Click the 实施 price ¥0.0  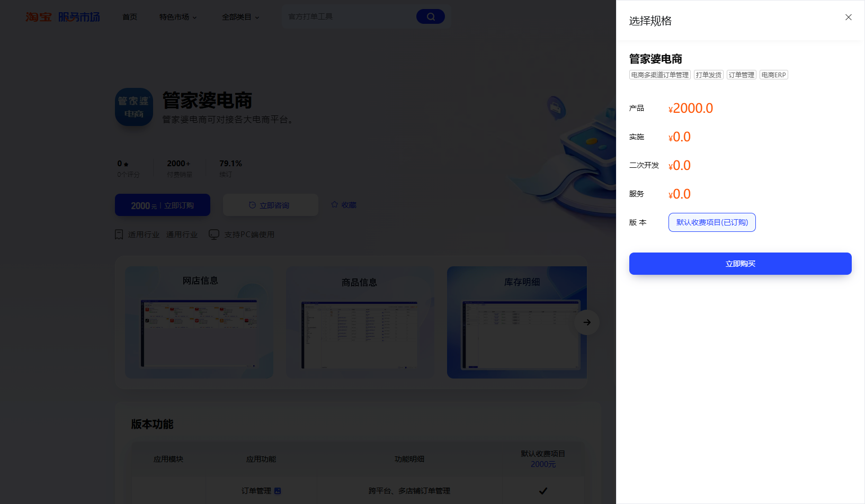click(x=680, y=137)
